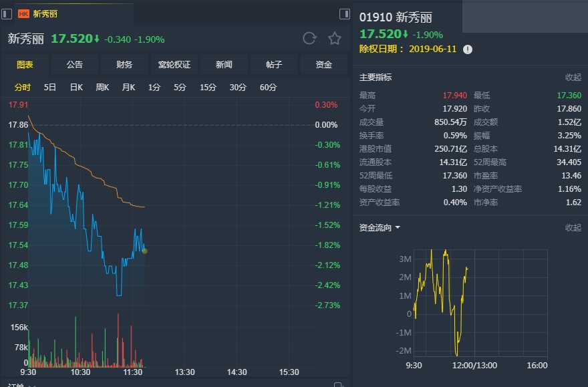Refresh the stock quote

click(309, 38)
